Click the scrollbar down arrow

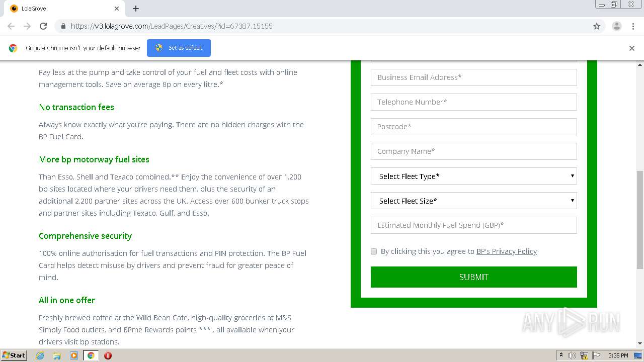tap(640, 343)
